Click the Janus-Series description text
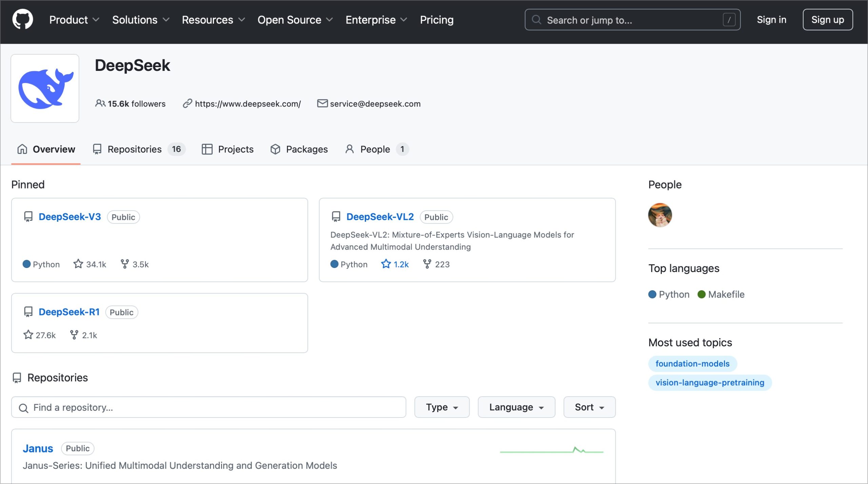 point(180,465)
